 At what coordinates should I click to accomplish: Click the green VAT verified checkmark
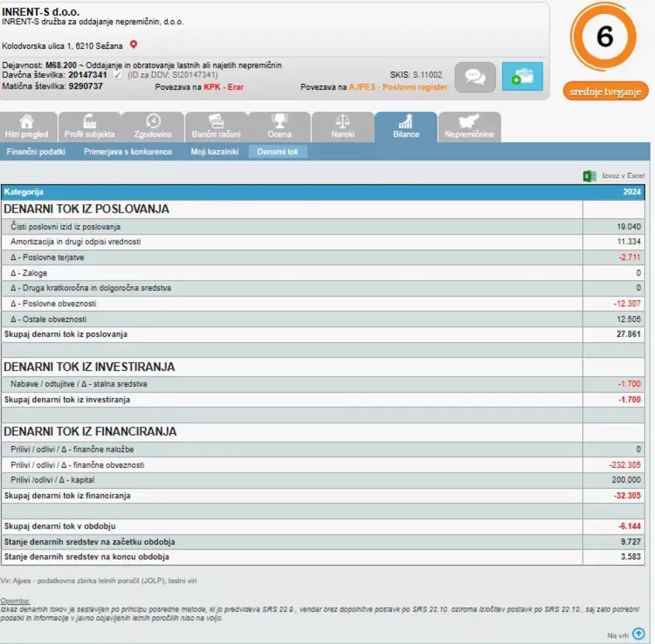click(x=117, y=75)
